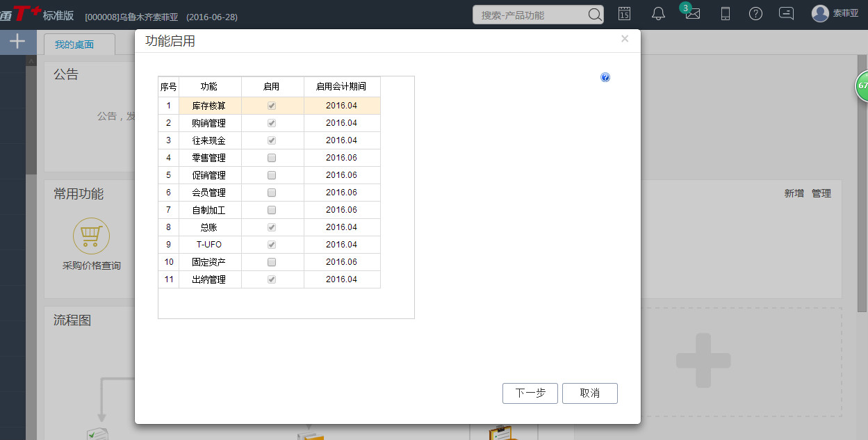
Task: Click the 序号 column header
Action: (x=169, y=87)
